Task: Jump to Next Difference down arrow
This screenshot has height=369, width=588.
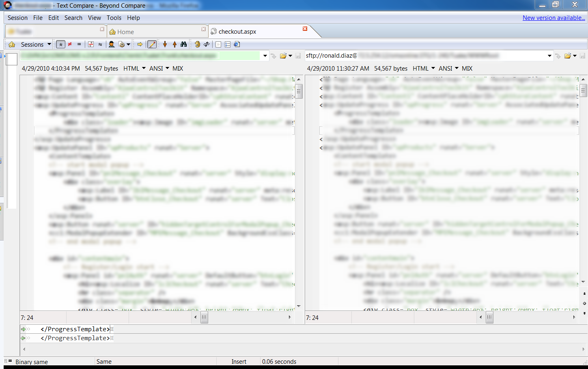Action: 165,44
